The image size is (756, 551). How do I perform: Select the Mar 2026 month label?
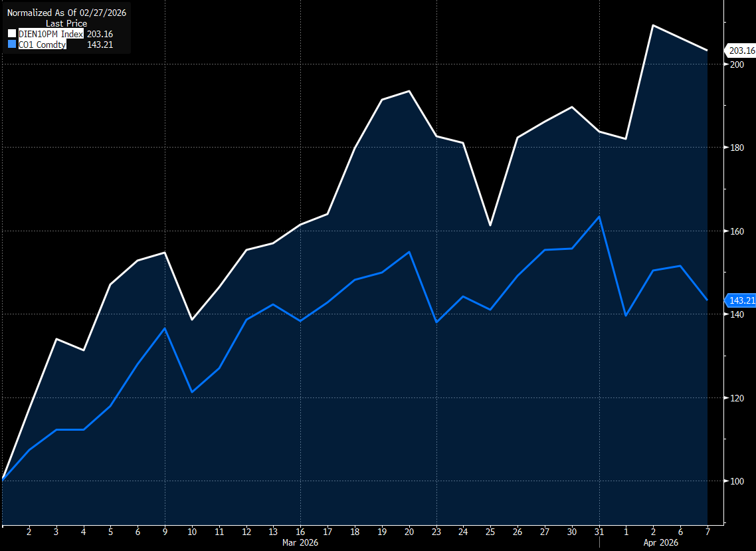point(300,543)
